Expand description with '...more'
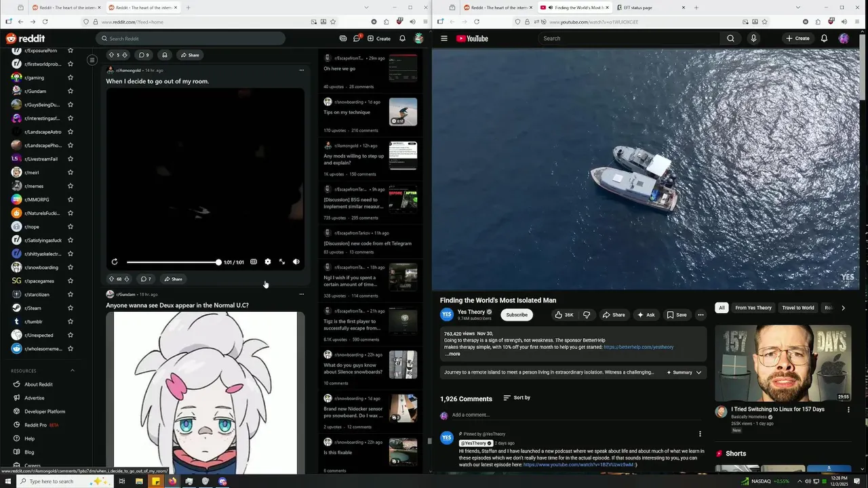Screen dimensions: 868x488 pyautogui.click(x=452, y=354)
